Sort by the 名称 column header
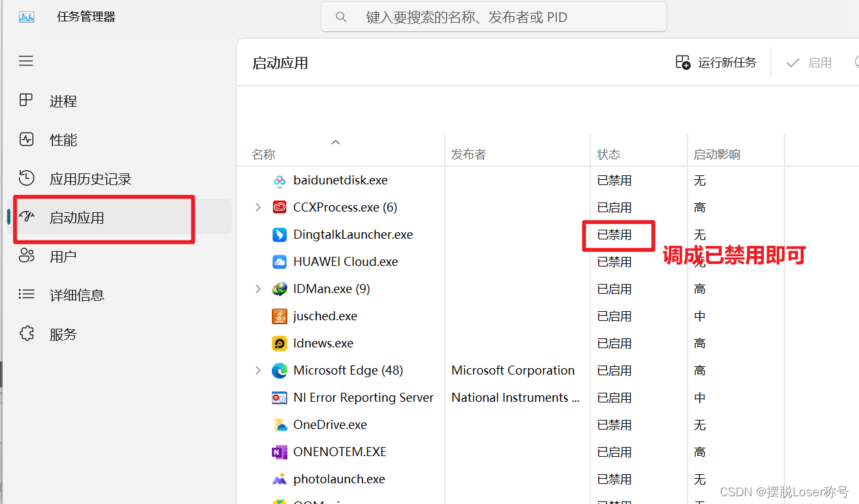The width and height of the screenshot is (859, 504). 263,155
